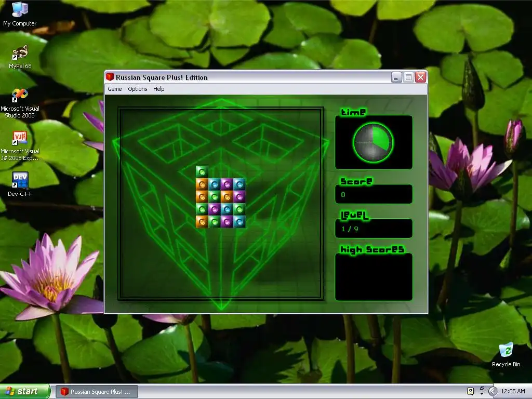Open the language bar options arrow
The image size is (532, 399).
(x=482, y=394)
